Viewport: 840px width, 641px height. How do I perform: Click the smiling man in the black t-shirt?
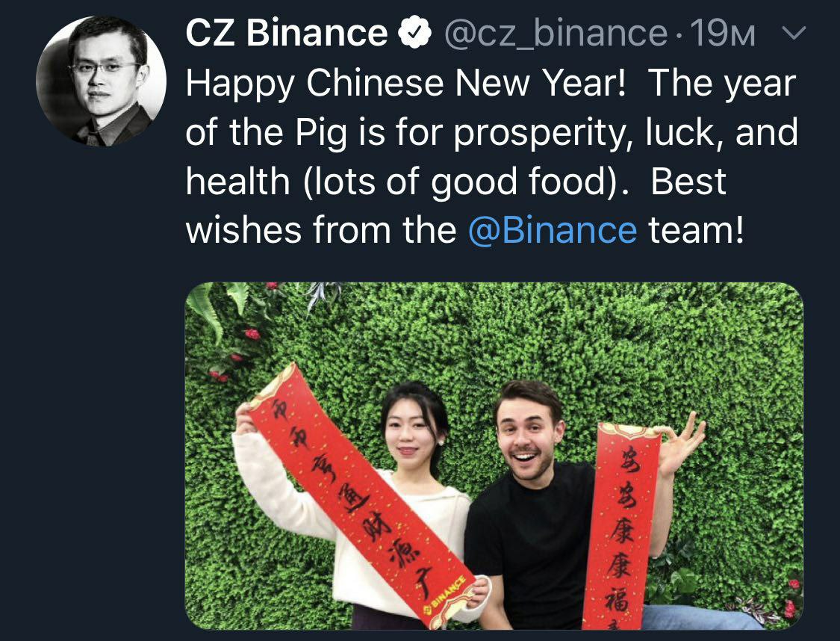point(535,510)
